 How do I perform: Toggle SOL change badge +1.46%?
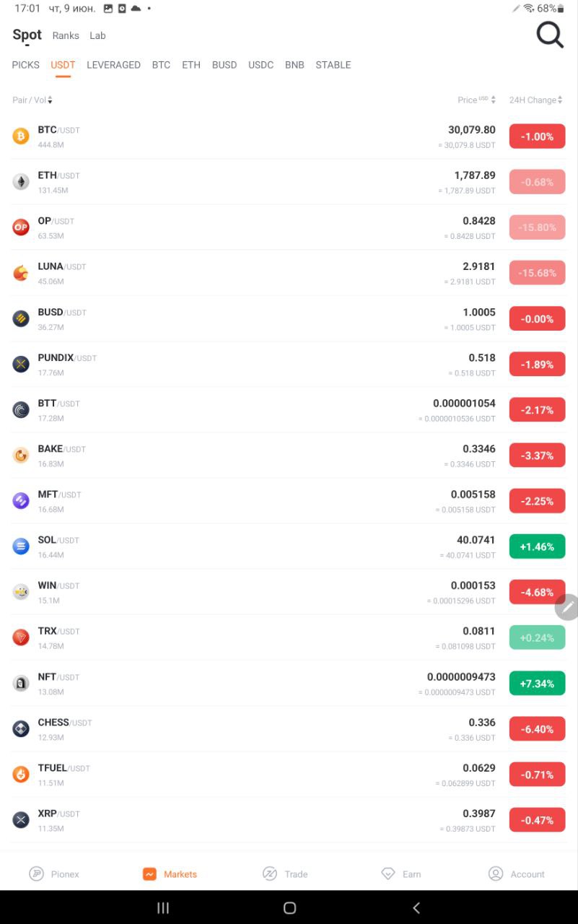click(537, 546)
